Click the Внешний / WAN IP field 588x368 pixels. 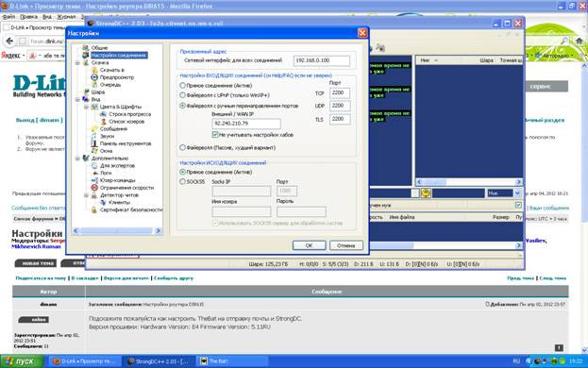(x=246, y=124)
